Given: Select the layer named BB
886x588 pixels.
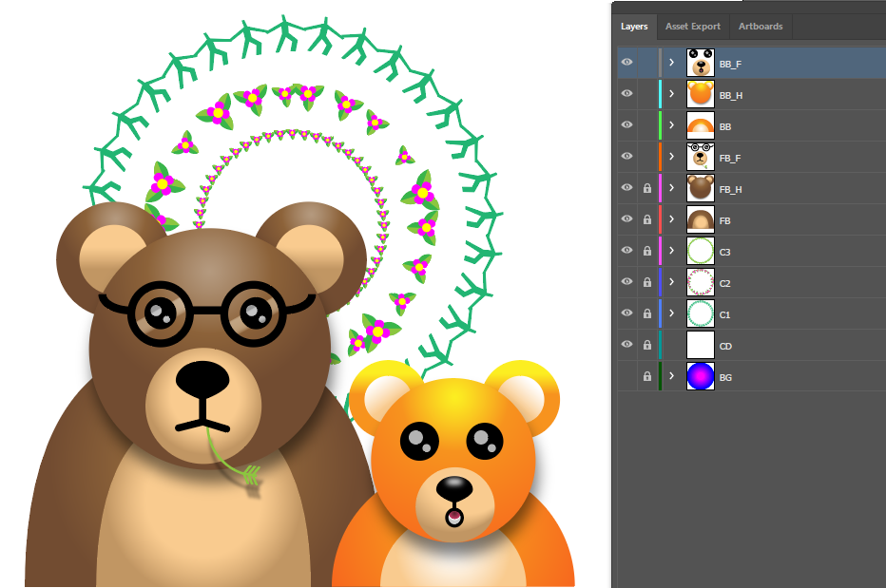Looking at the screenshot, I should click(x=725, y=127).
